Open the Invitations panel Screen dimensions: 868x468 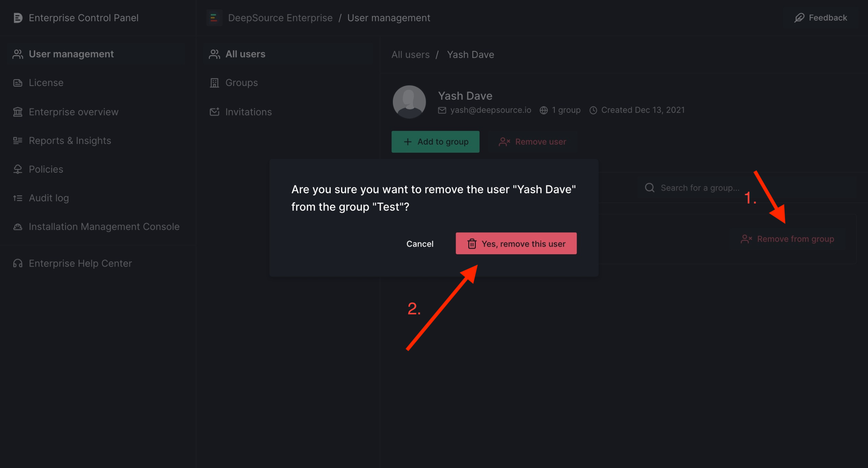coord(248,112)
